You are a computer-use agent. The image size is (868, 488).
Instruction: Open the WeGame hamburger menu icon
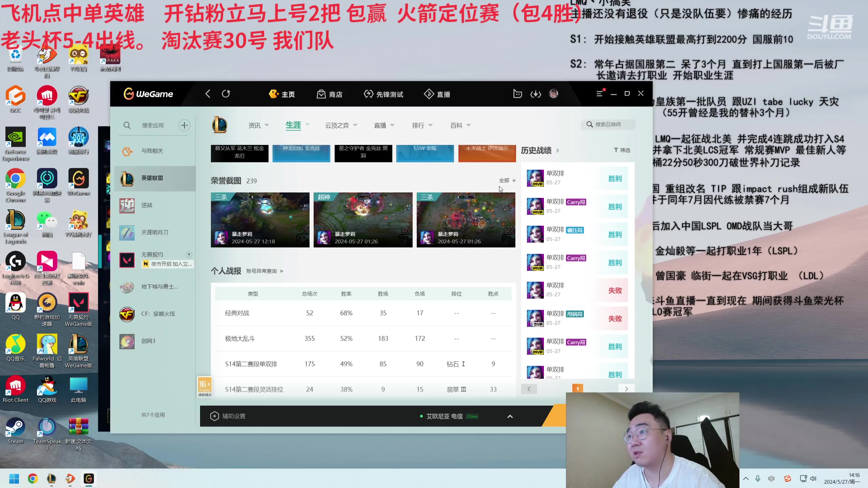point(599,94)
